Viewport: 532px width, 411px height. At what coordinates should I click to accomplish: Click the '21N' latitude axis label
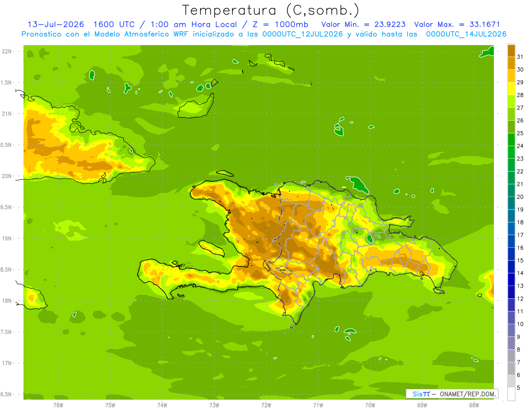pos(8,114)
